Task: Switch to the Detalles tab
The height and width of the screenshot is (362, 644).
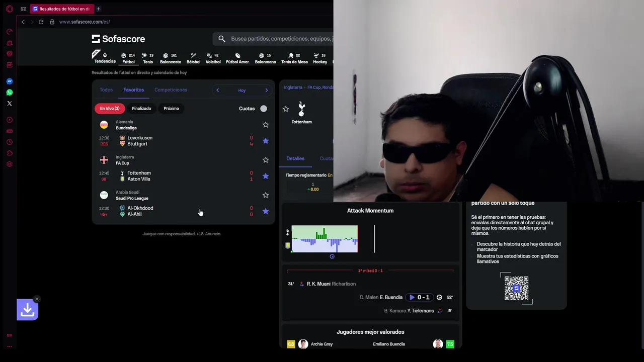Action: (295, 158)
